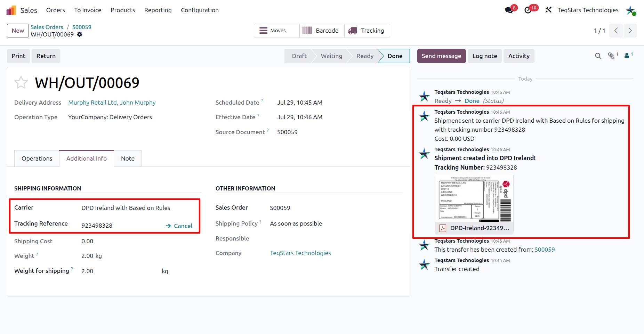This screenshot has height=334, width=644.
Task: Click the Effective Date help tooltip icon
Action: (x=258, y=115)
